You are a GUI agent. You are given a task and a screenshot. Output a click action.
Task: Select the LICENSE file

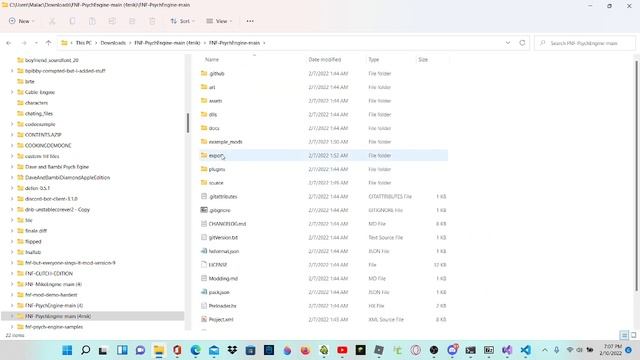click(218, 265)
